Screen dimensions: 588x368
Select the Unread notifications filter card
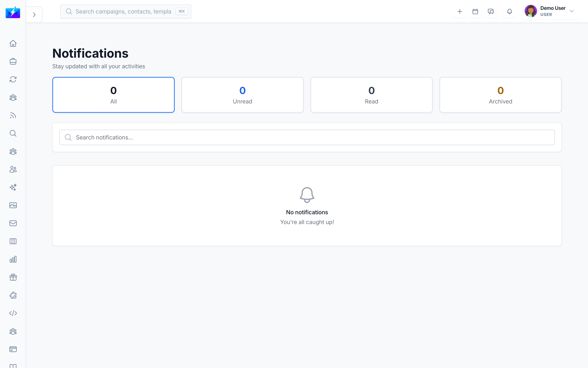pyautogui.click(x=243, y=95)
